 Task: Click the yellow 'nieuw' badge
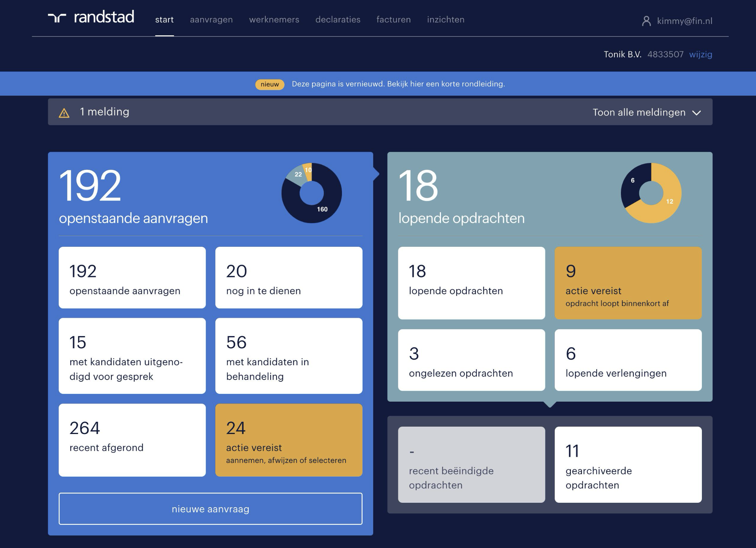pyautogui.click(x=269, y=84)
